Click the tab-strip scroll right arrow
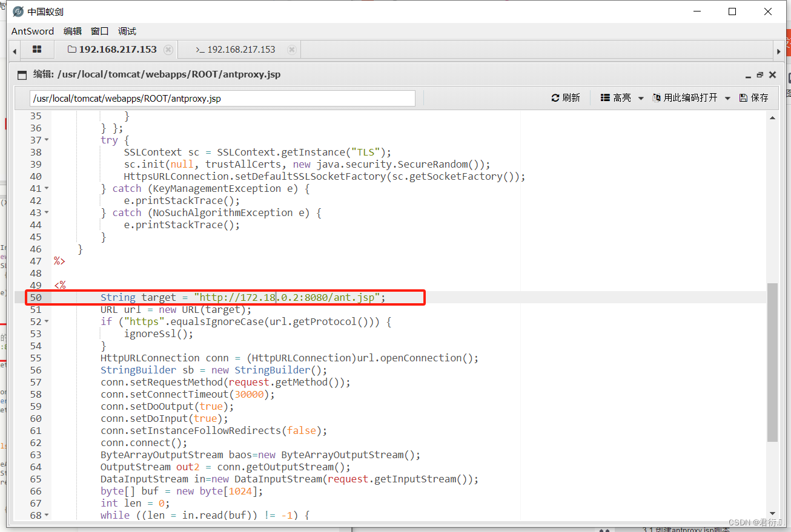The image size is (791, 532). 779,51
